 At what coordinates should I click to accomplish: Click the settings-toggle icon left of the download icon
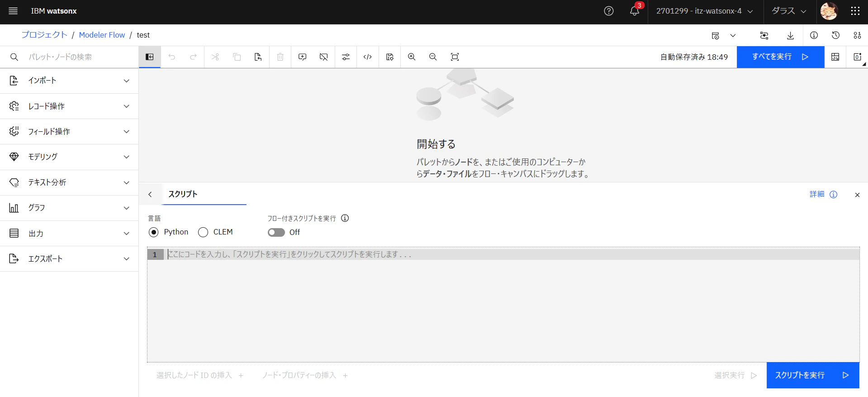(764, 35)
